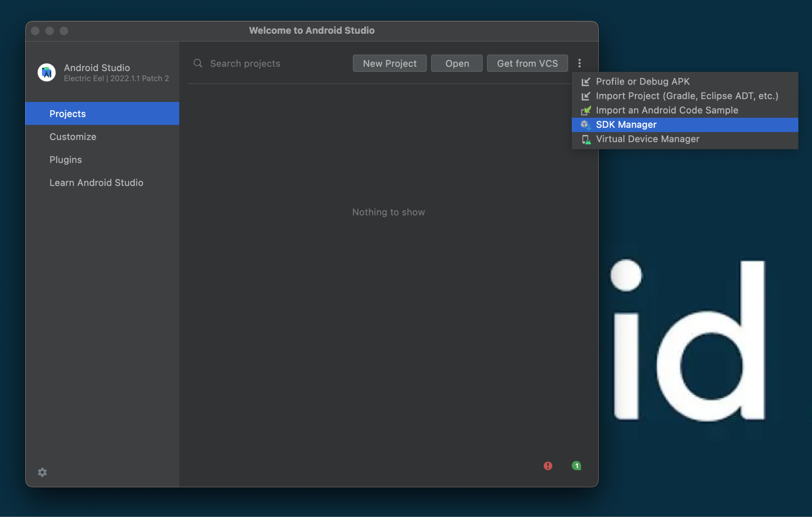812x517 pixels.
Task: Click the red error status indicator badge
Action: [548, 465]
